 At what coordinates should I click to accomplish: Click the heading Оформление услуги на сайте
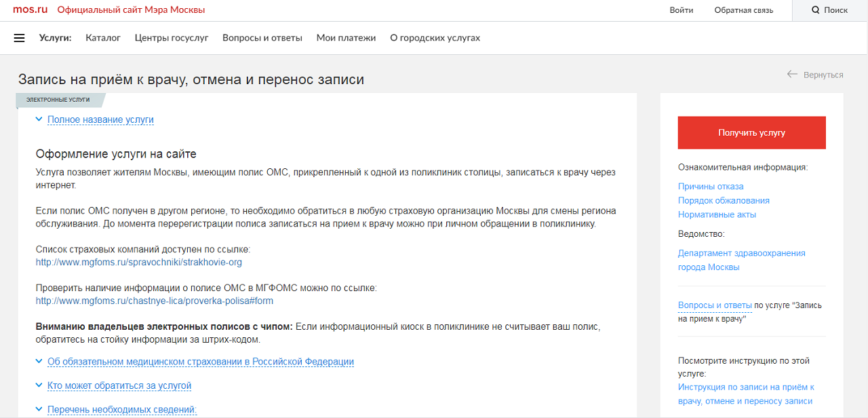[116, 154]
